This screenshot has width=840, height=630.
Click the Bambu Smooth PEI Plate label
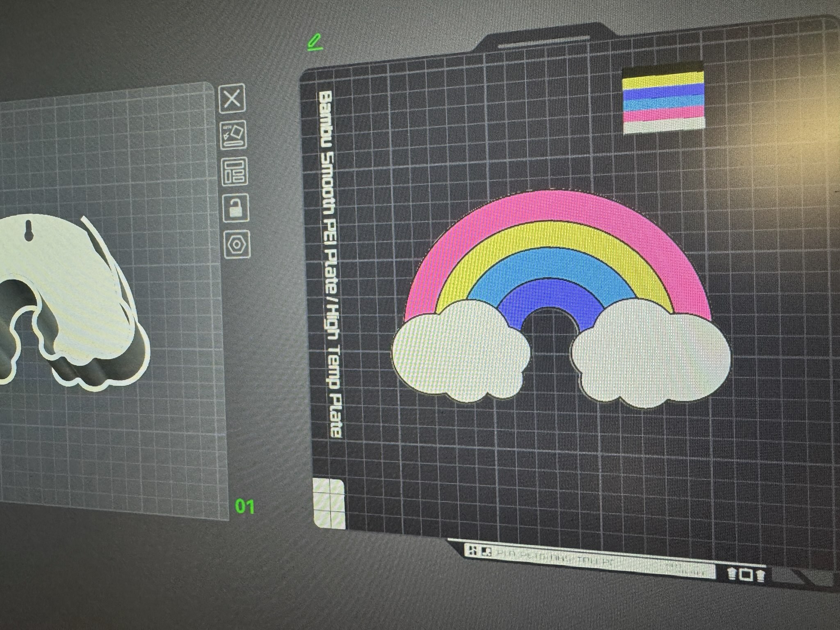click(330, 265)
